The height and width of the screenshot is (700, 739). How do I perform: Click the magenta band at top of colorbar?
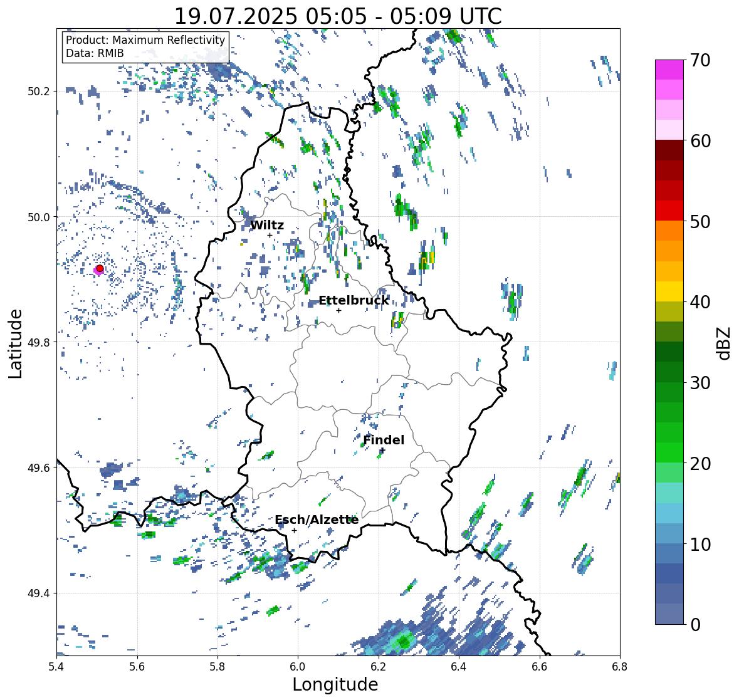(669, 70)
